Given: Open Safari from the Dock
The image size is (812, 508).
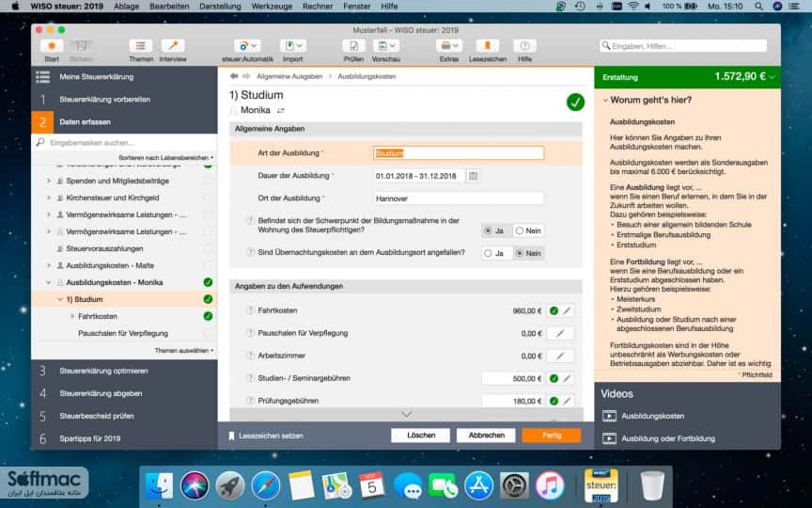Looking at the screenshot, I should click(266, 486).
